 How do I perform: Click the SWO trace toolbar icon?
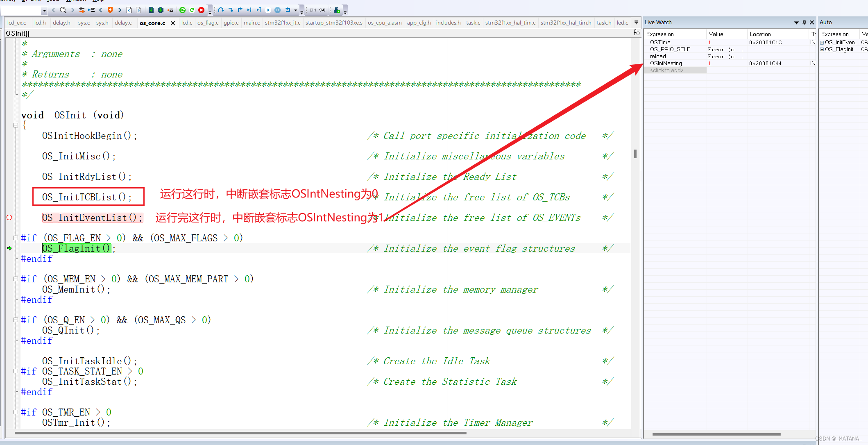point(322,10)
